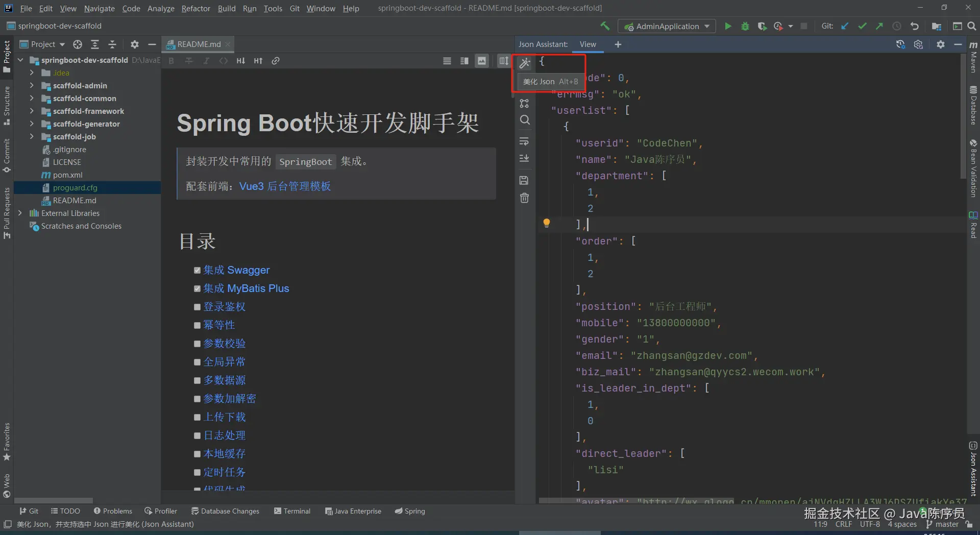980x535 pixels.
Task: Expand External Libraries node
Action: tap(20, 213)
